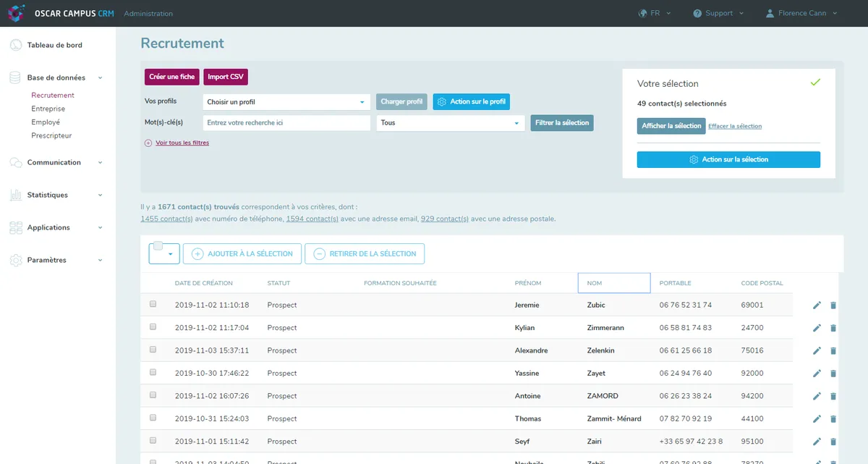Click the Statistiques chart icon in sidebar
This screenshot has width=868, height=464.
point(16,195)
